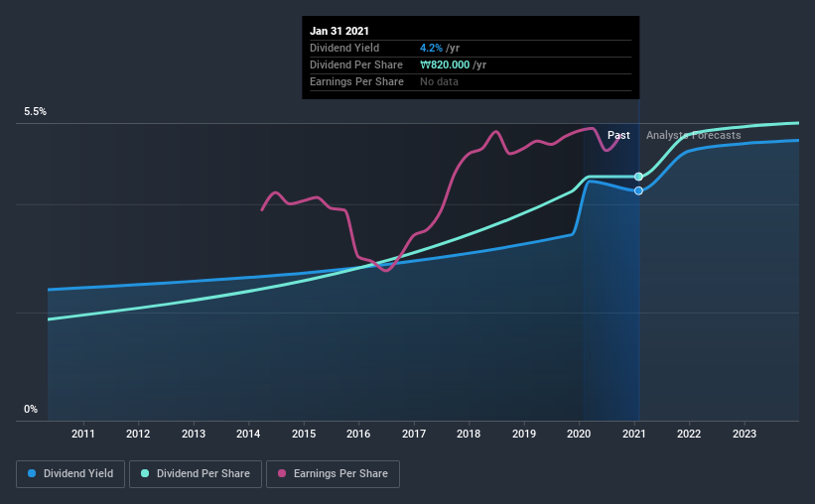
Task: Click the No data earnings value
Action: (x=439, y=81)
